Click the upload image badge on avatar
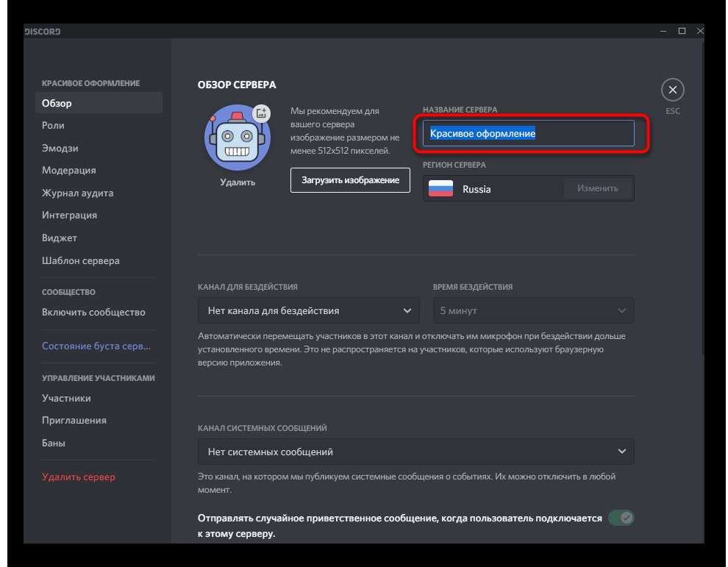The width and height of the screenshot is (728, 567). coord(261,113)
